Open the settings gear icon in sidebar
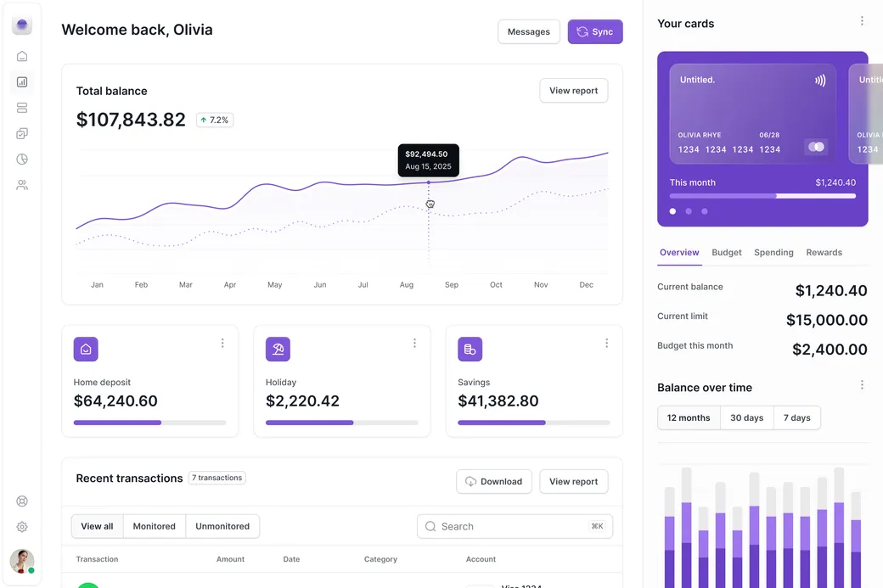Image resolution: width=883 pixels, height=588 pixels. click(22, 527)
